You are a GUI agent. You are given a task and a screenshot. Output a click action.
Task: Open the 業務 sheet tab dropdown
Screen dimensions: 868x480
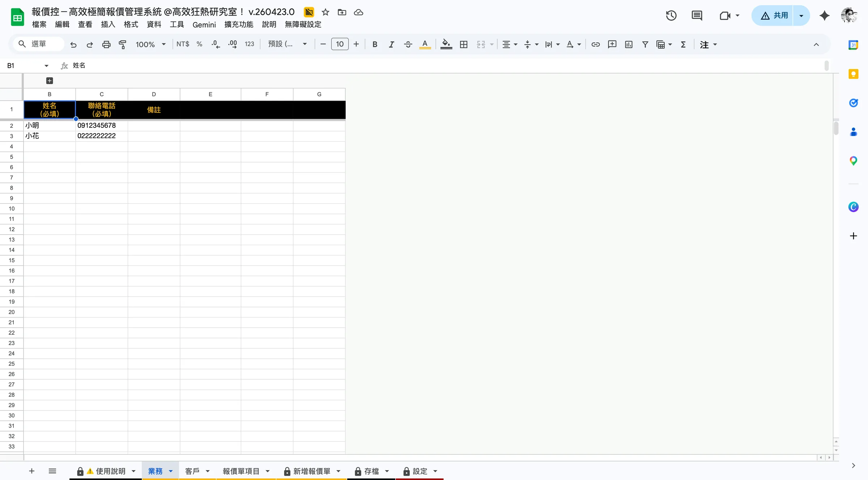coord(171,471)
